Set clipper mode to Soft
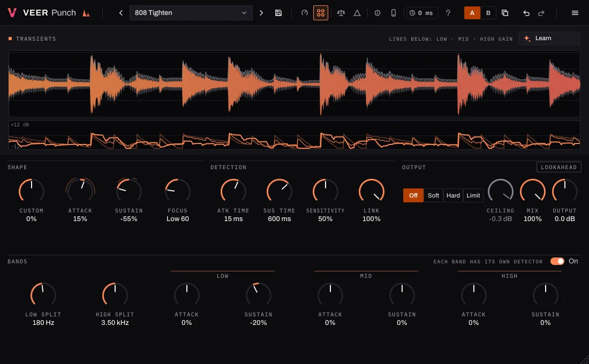 coord(433,195)
